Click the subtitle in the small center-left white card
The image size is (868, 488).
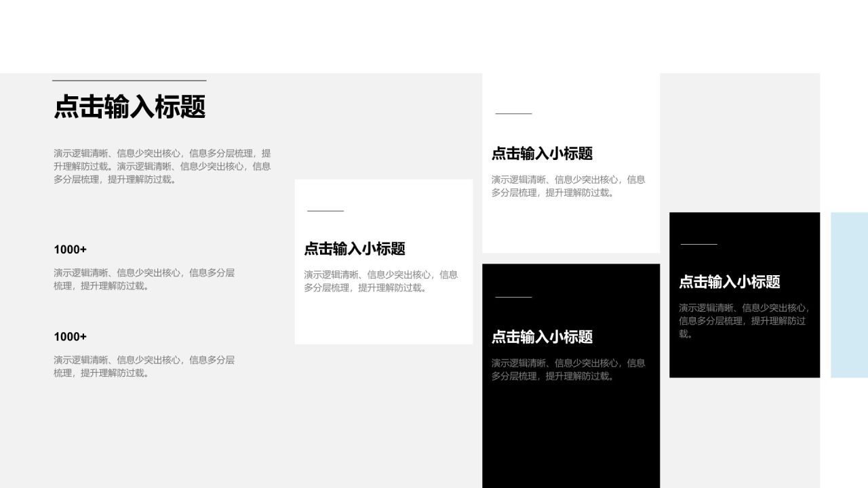pos(354,249)
